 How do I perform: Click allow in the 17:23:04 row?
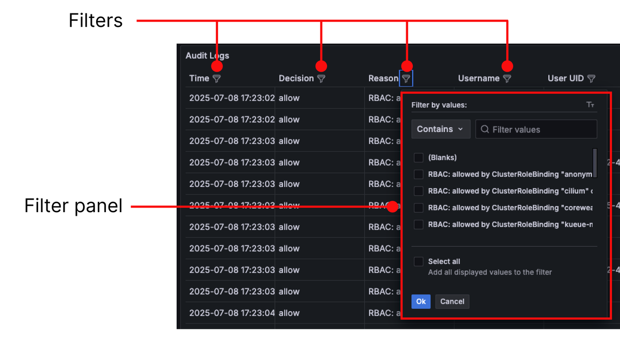(x=289, y=313)
